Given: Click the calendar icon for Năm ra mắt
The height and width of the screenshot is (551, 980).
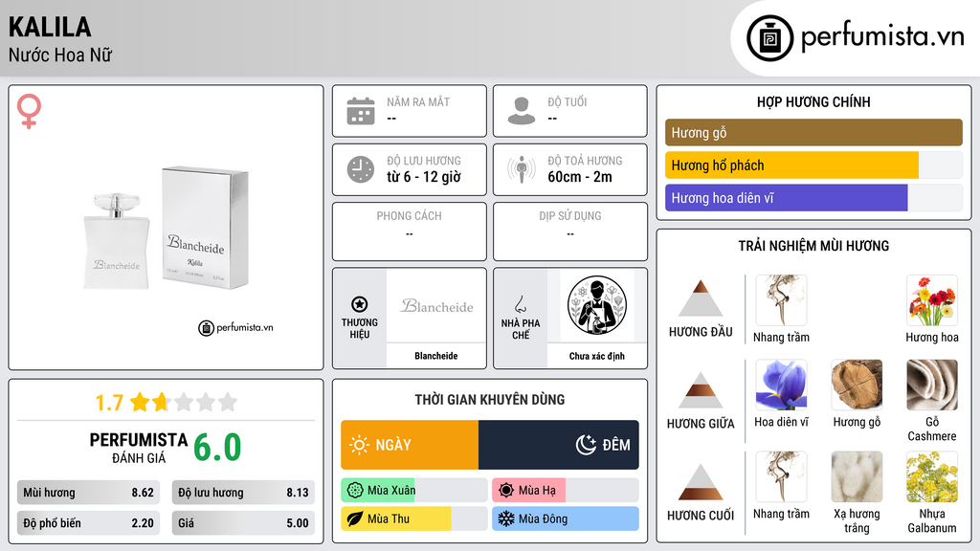Looking at the screenshot, I should (361, 111).
